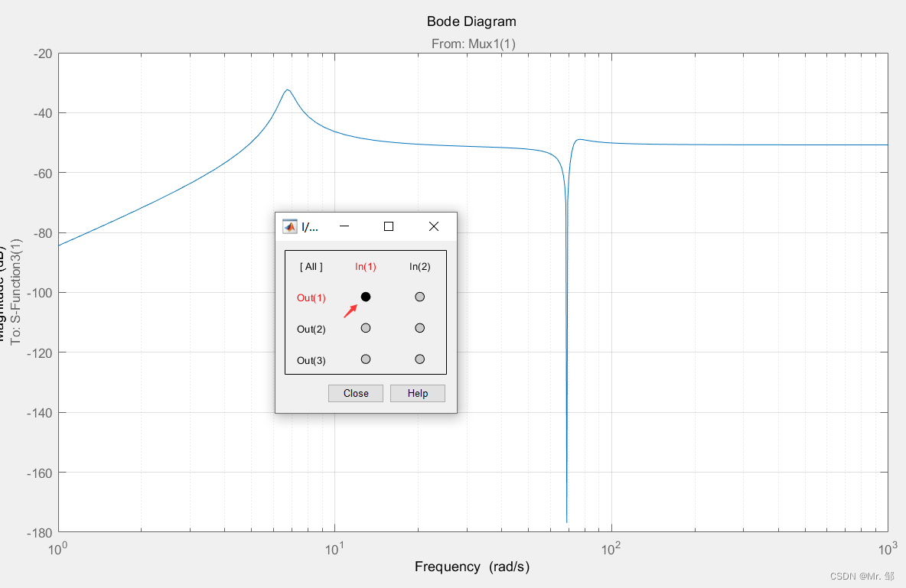Click the Close button in I/O selector

(355, 393)
